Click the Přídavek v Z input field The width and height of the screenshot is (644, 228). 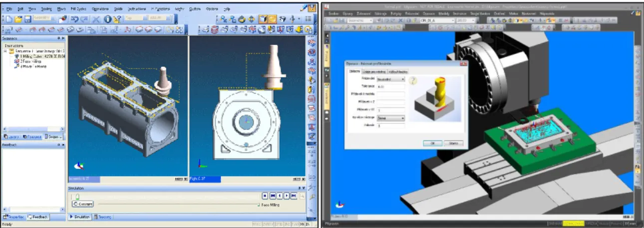pyautogui.click(x=391, y=102)
